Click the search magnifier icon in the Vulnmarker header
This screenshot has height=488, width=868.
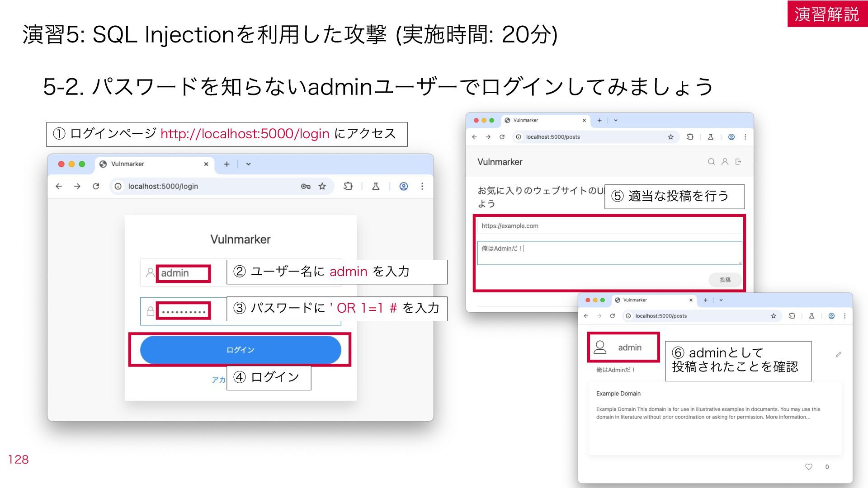tap(711, 162)
